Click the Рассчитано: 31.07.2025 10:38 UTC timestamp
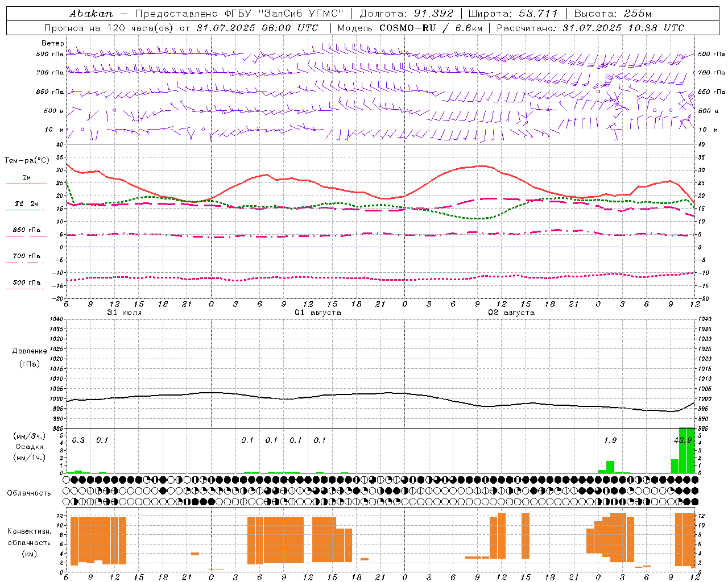The image size is (728, 582). [590, 28]
